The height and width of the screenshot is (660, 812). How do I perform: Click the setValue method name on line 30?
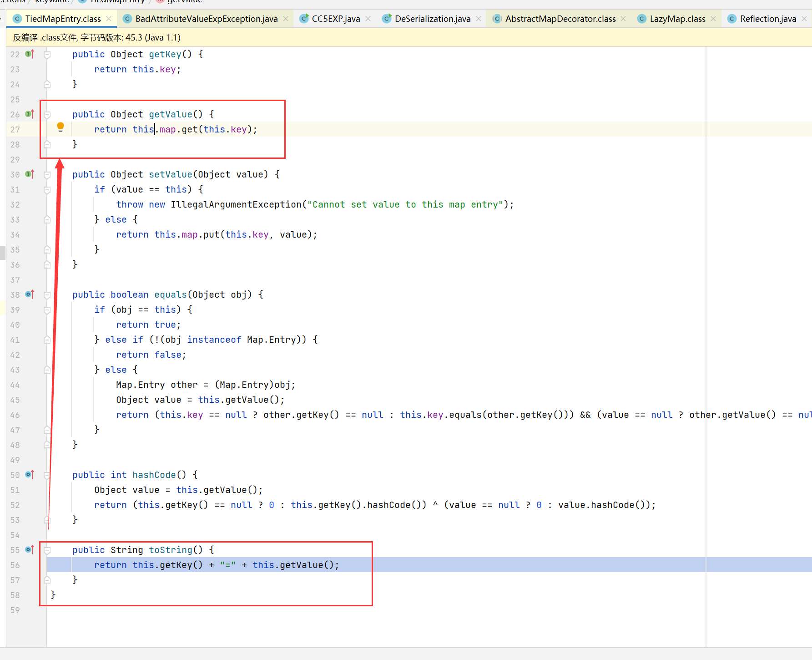171,174
